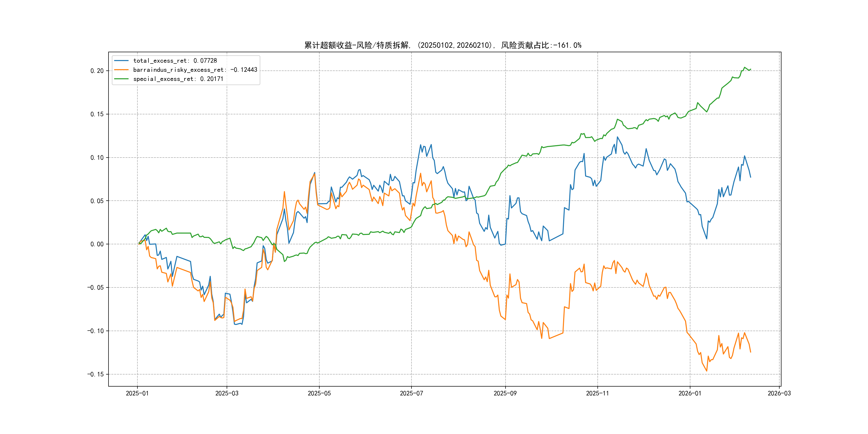Viewport: 868px width, 434px height.
Task: Click the 2026-03 x-axis tick label
Action: coord(779,393)
